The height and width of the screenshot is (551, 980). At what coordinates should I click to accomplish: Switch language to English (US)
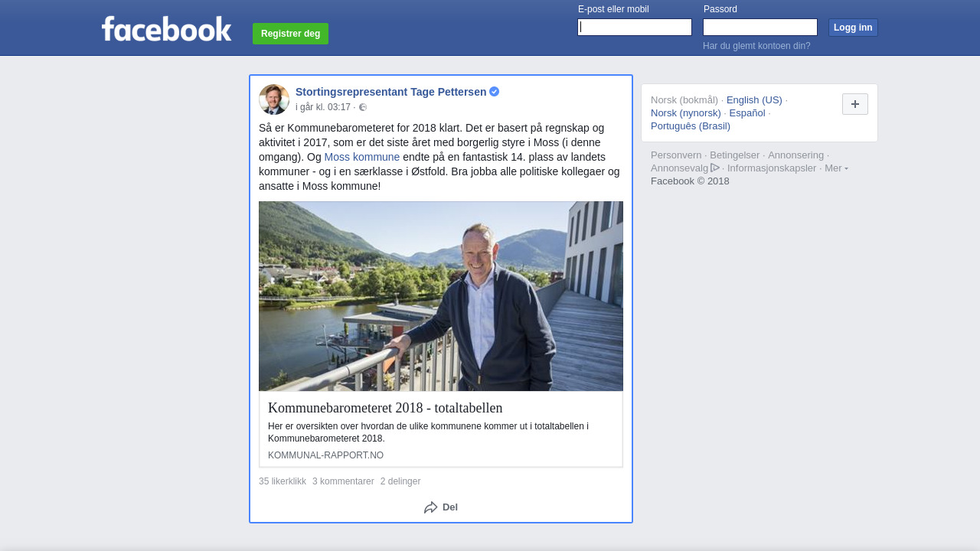[754, 100]
